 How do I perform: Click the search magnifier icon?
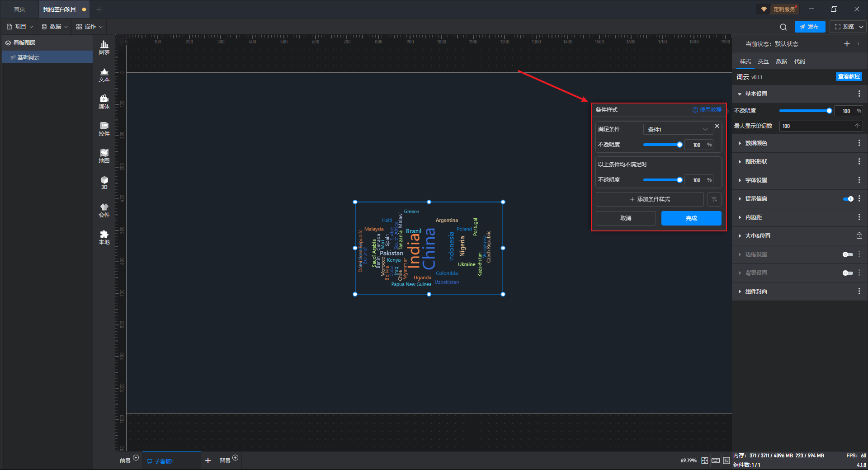pyautogui.click(x=783, y=27)
